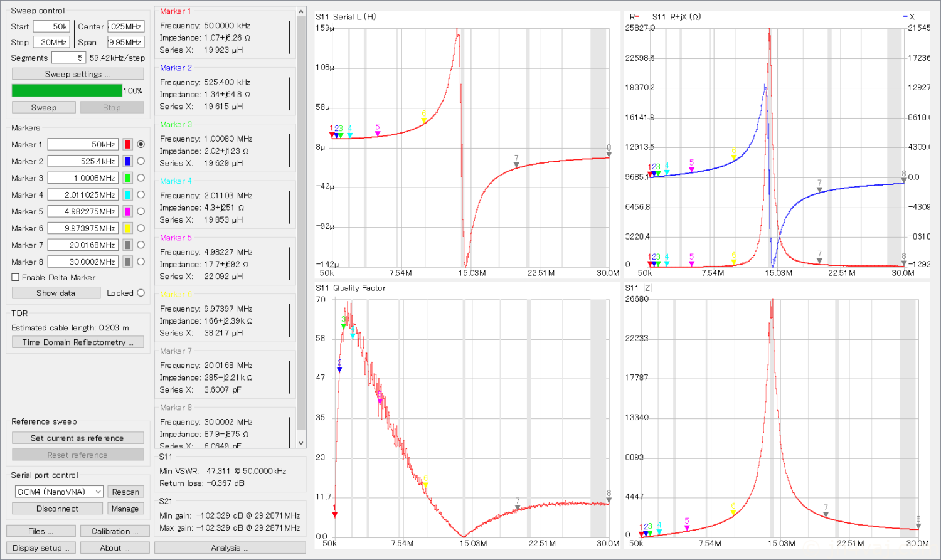941x560 pixels.
Task: Click the green Marker 3 color swatch
Action: pos(127,178)
